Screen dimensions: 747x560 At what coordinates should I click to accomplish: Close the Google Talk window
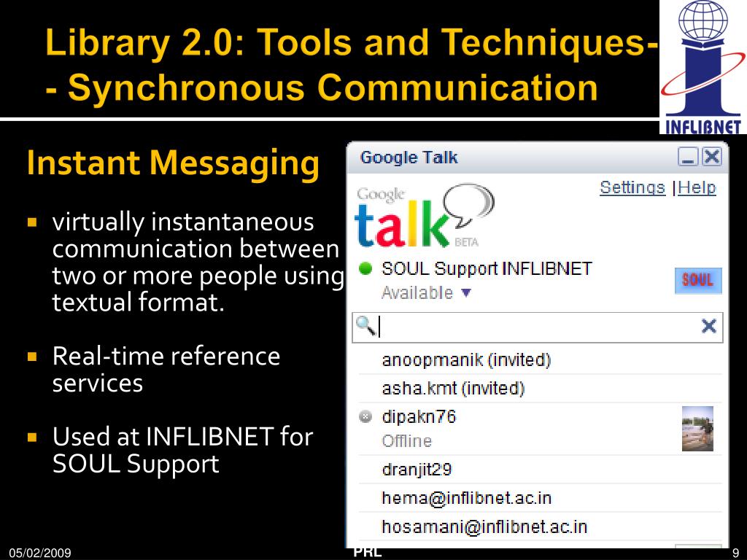[712, 157]
